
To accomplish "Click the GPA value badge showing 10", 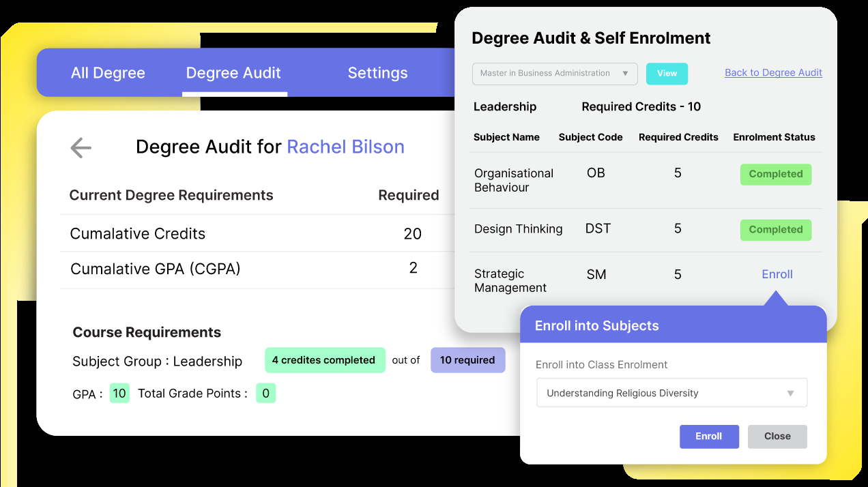I will click(119, 394).
